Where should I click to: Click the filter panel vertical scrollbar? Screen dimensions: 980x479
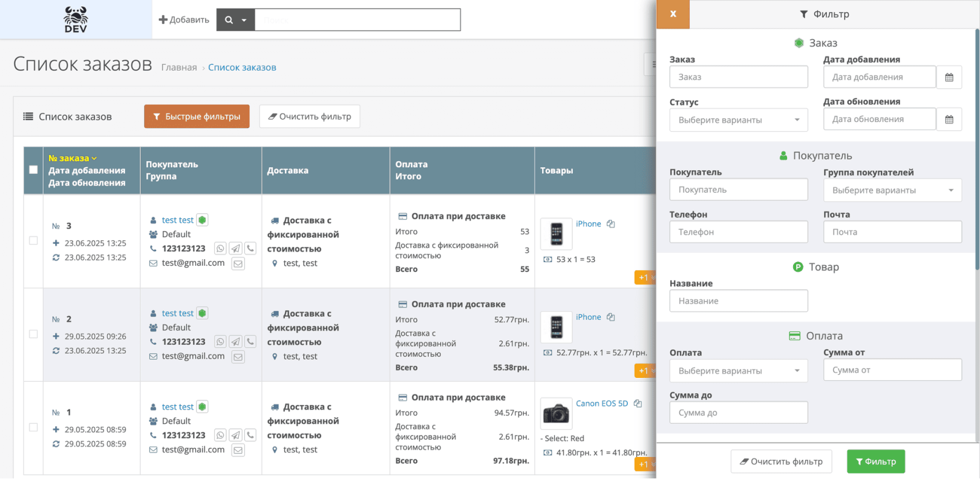[977, 150]
